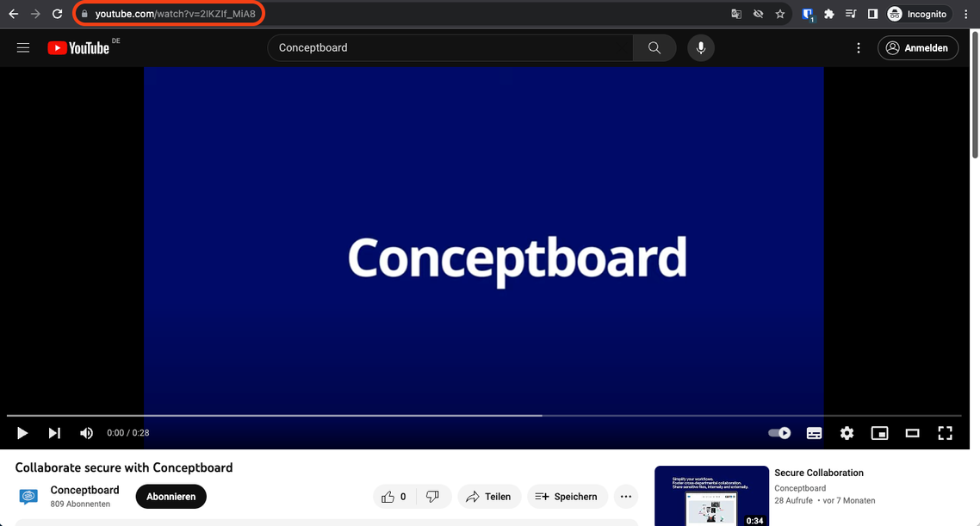The image size is (980, 526).
Task: Go to the YouTube home logo
Action: (x=78, y=48)
